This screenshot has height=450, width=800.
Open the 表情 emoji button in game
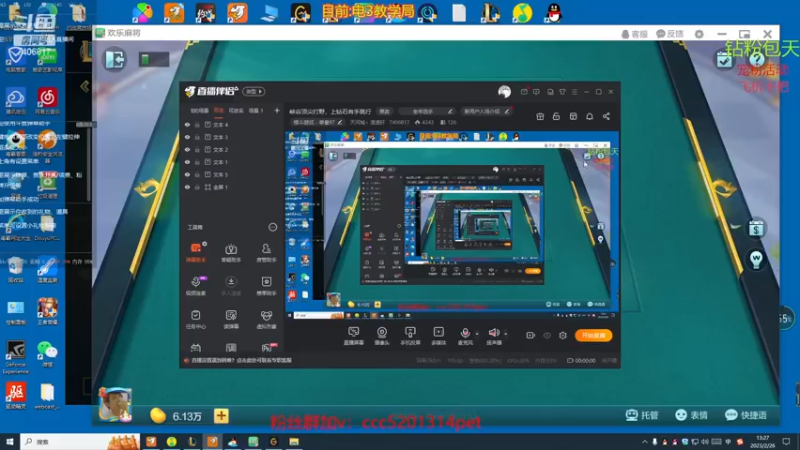(x=691, y=415)
